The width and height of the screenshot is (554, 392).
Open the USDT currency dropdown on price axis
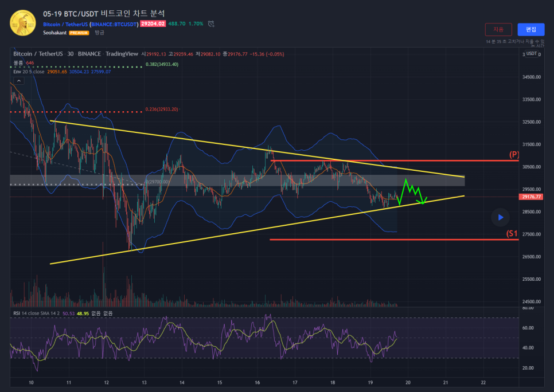coord(532,54)
